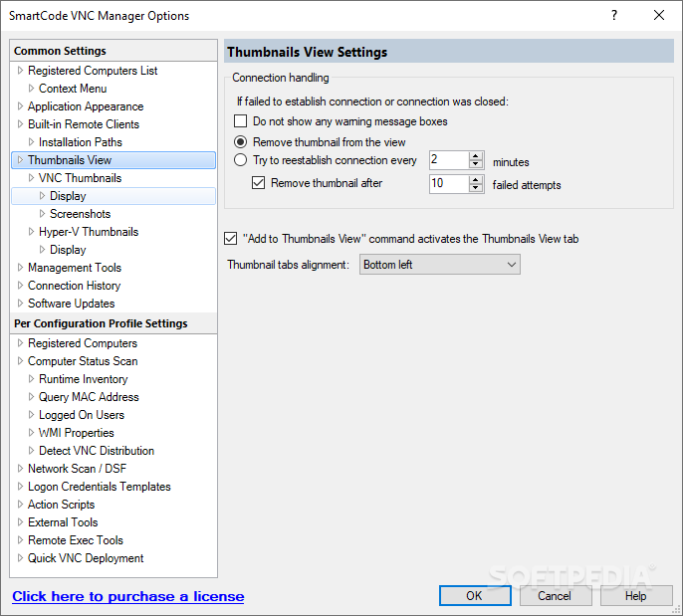Expand arrow beside Registered Computers List

point(20,70)
